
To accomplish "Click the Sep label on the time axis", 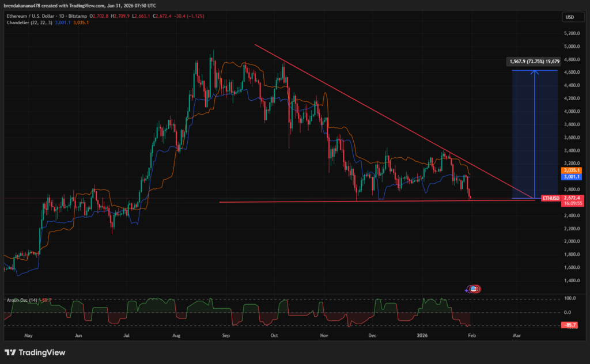I will (x=226, y=335).
